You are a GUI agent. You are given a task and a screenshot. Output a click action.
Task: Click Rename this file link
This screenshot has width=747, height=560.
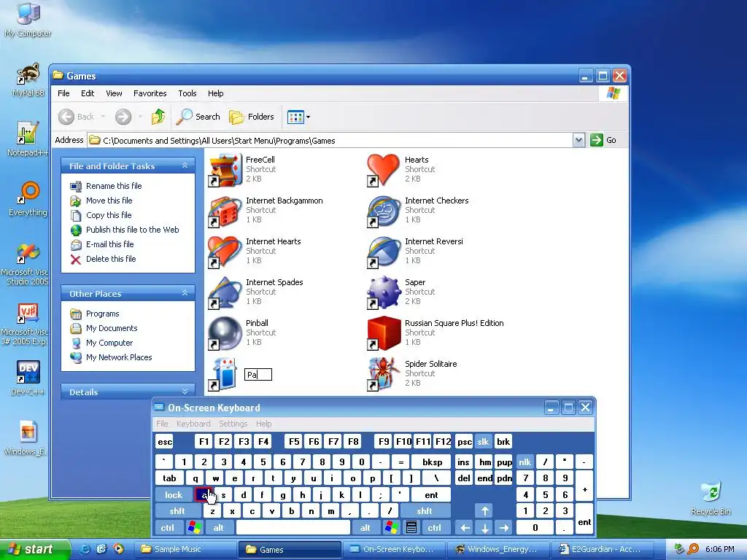(114, 186)
